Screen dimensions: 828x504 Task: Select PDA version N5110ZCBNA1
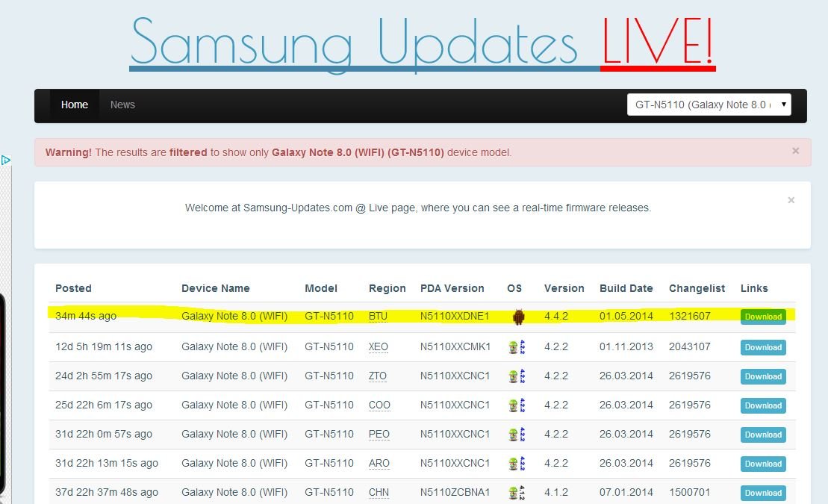[x=455, y=492]
